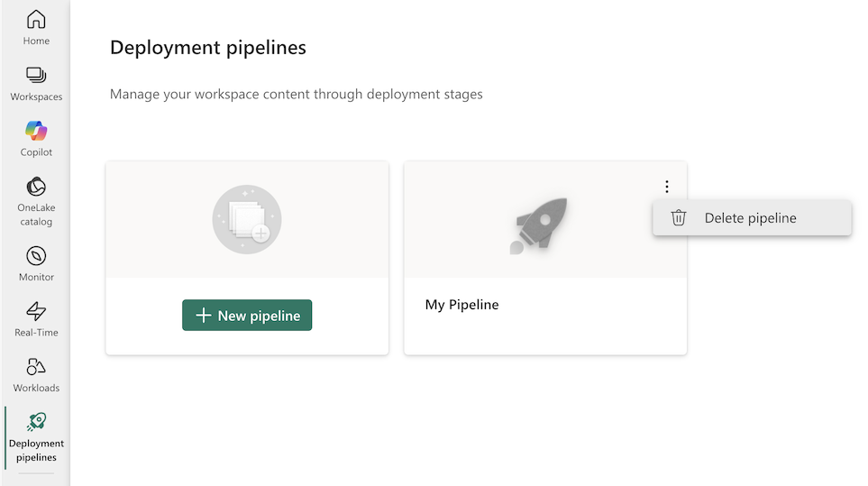Click the 'Manage your workspace content' description text

coord(296,94)
